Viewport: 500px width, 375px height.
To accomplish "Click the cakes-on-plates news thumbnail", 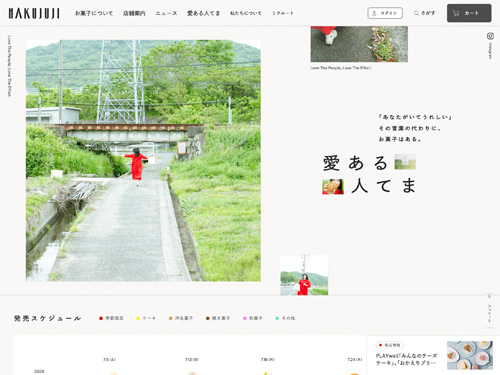I will point(470,355).
